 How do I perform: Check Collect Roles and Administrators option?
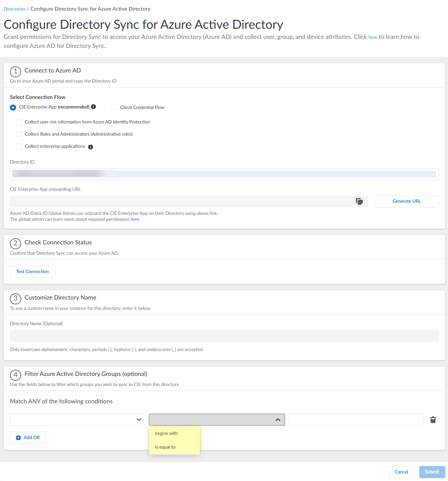(19, 134)
